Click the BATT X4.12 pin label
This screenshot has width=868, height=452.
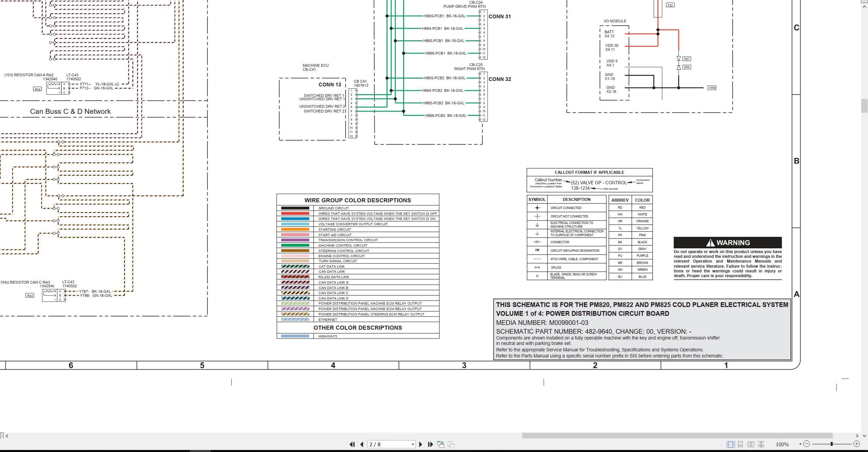[609, 34]
